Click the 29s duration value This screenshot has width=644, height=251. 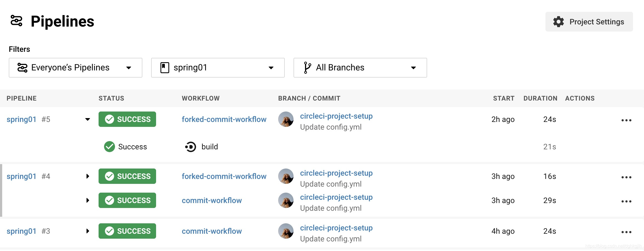550,201
